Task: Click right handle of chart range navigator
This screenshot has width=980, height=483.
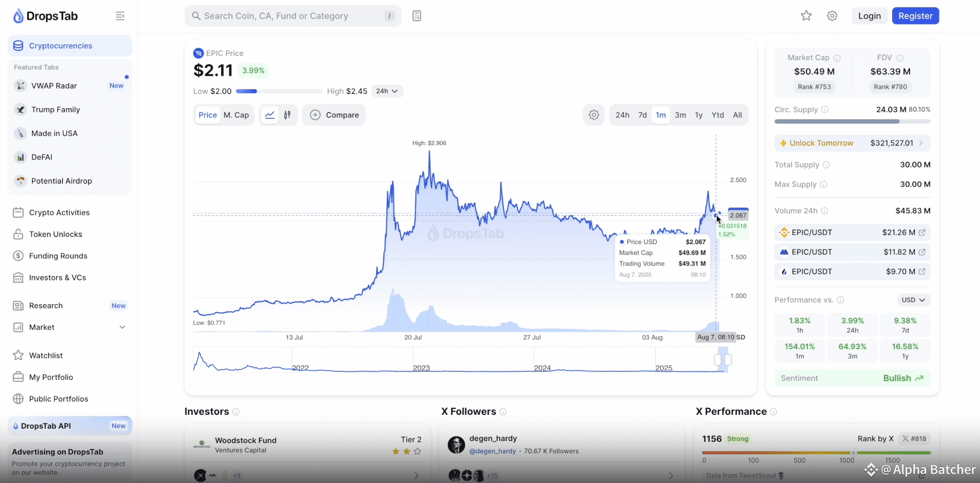Action: [x=728, y=360]
